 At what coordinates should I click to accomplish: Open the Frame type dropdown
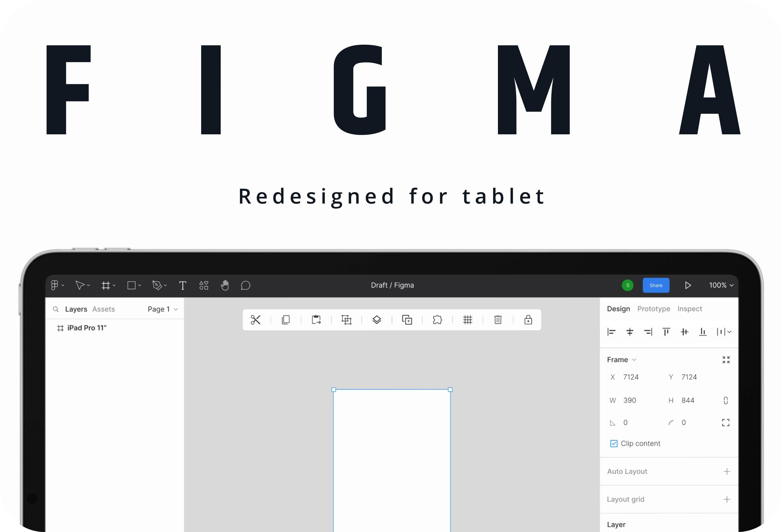coord(621,360)
